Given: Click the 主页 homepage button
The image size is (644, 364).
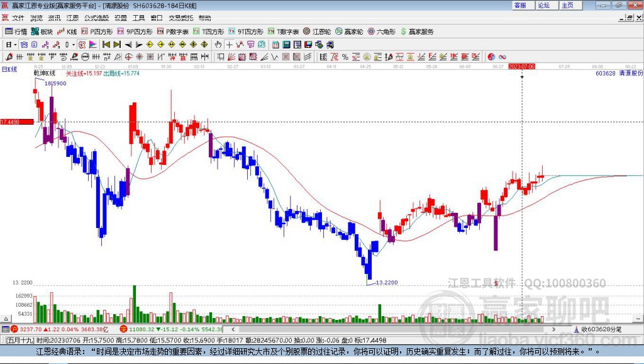Looking at the screenshot, I should (x=570, y=5).
